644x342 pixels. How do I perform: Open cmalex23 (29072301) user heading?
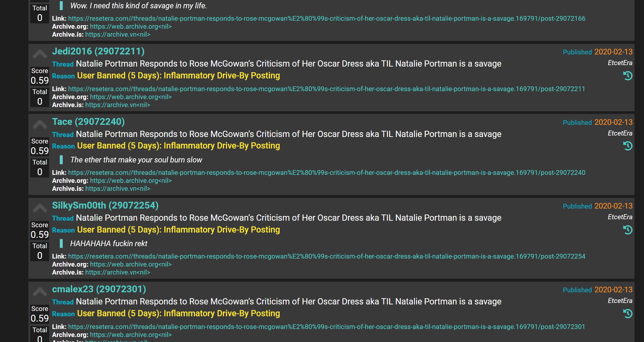click(99, 289)
